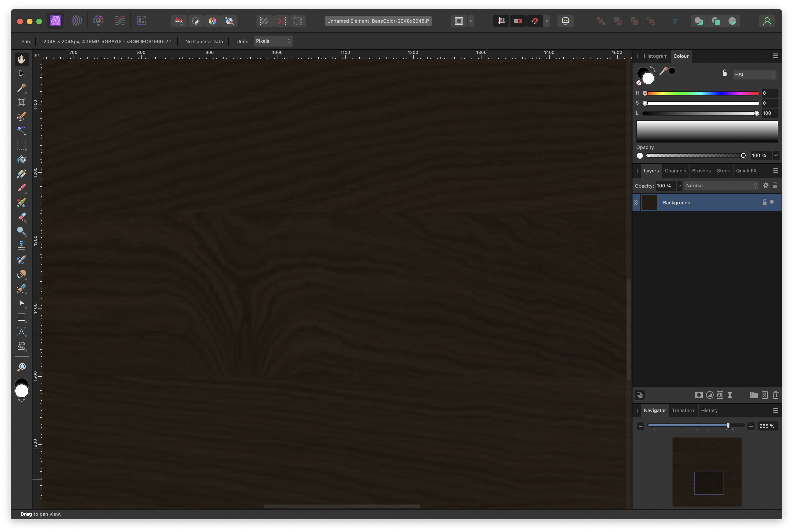This screenshot has height=532, width=793.
Task: Switch to Liquify Persona
Action: [x=77, y=21]
